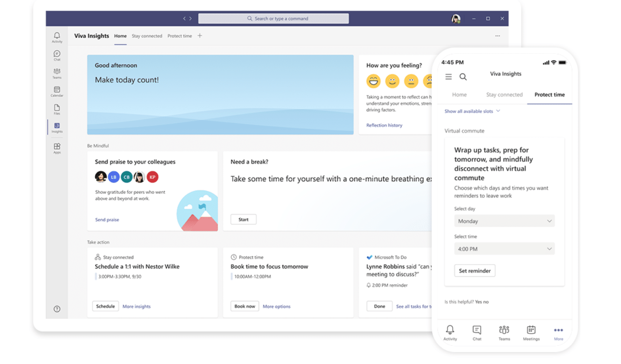621x364 pixels.
Task: Click the mountain illustration on praise card
Action: 197,211
